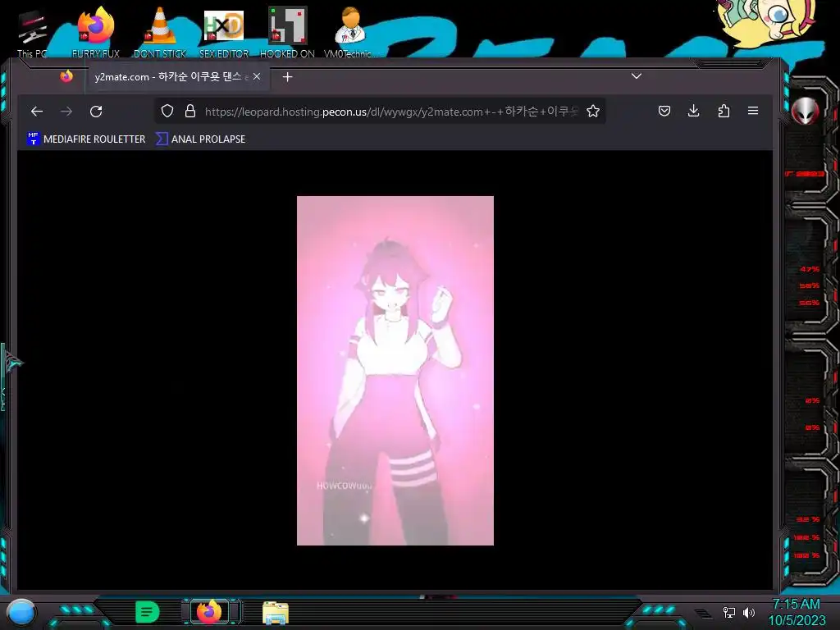Open the FURRY FUX Firefox desktop shortcut
840x630 pixels.
96,33
